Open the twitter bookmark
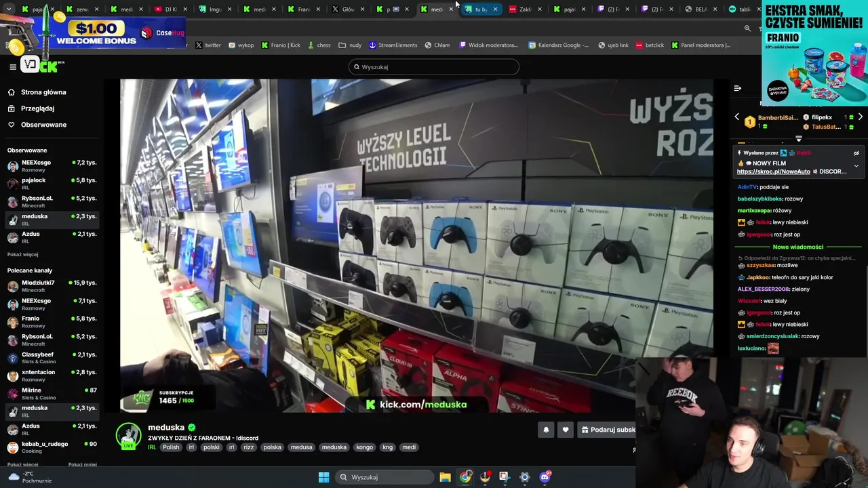The width and height of the screenshot is (868, 488). pyautogui.click(x=208, y=45)
